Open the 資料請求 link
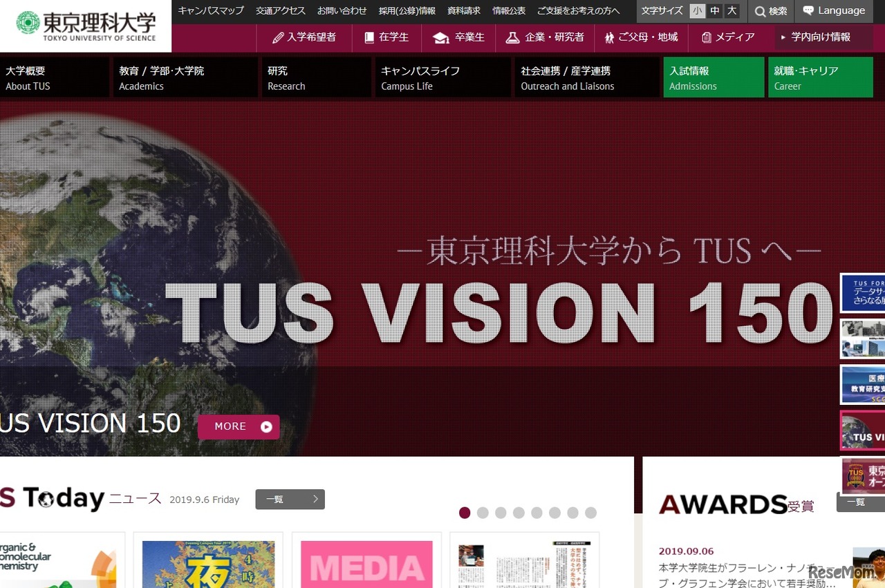The height and width of the screenshot is (588, 885). [x=463, y=11]
